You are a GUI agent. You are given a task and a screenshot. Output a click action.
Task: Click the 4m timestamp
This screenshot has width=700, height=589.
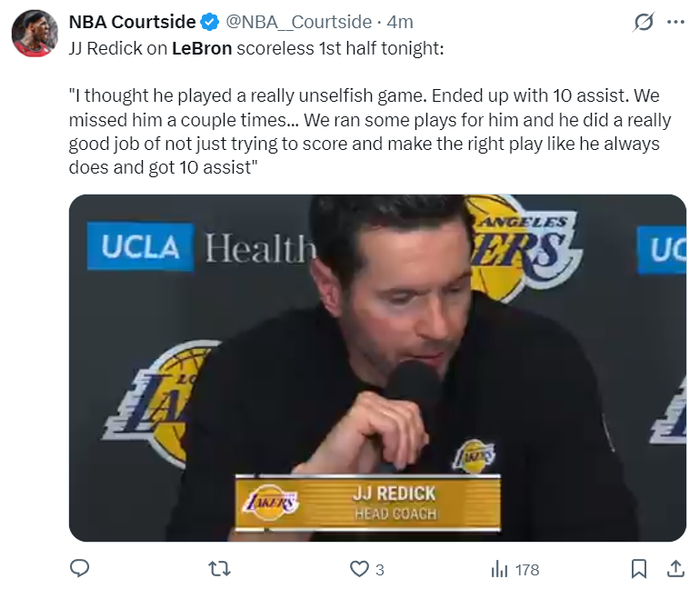[398, 22]
